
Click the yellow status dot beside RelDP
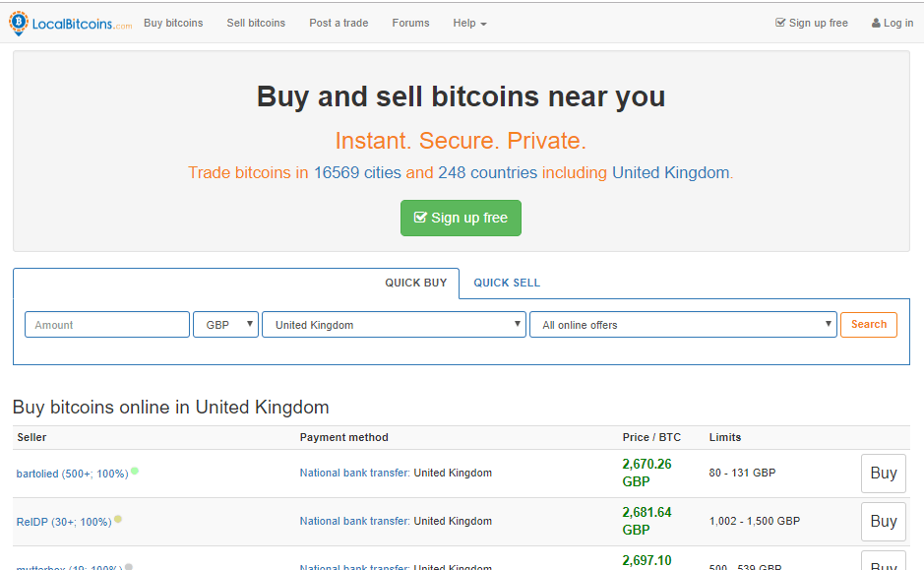point(118,520)
